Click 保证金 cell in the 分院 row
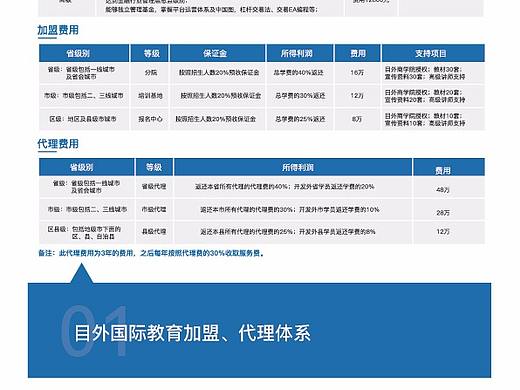The height and width of the screenshot is (390, 520). coord(219,73)
